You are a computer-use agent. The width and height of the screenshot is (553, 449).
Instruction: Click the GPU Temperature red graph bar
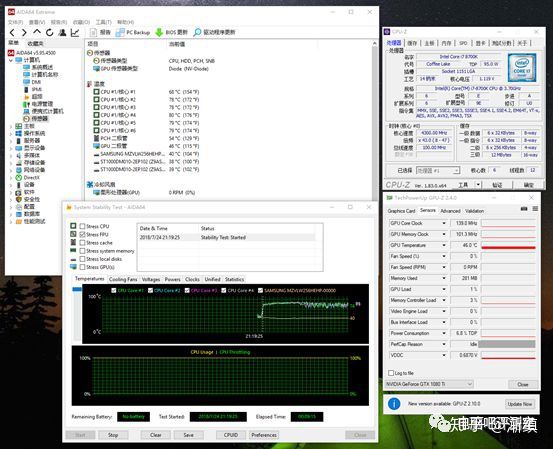coord(508,247)
